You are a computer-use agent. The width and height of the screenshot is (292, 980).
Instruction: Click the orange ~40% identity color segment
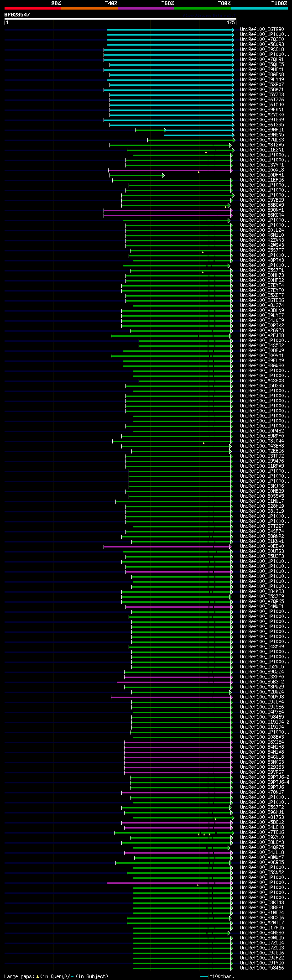89,8
